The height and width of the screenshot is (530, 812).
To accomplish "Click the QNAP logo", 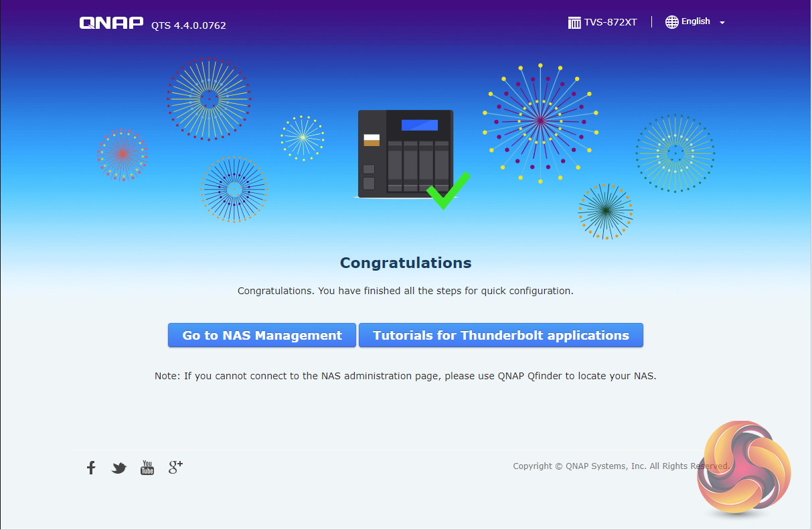I will click(x=111, y=23).
